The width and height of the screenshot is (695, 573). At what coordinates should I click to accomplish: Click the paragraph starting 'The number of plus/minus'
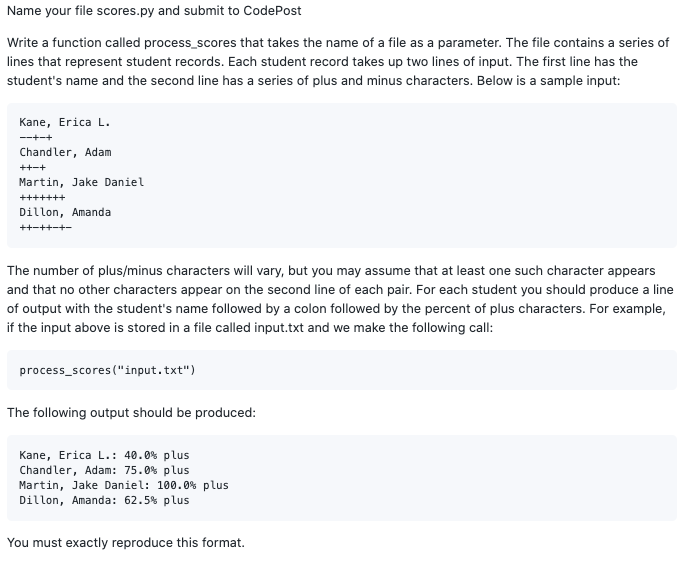(340, 299)
